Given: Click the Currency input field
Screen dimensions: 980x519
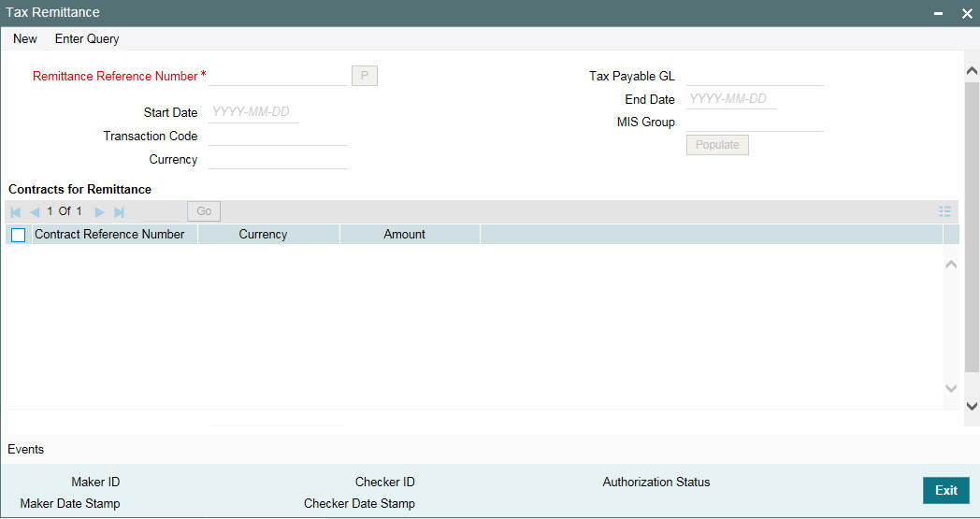Looking at the screenshot, I should pos(278,160).
